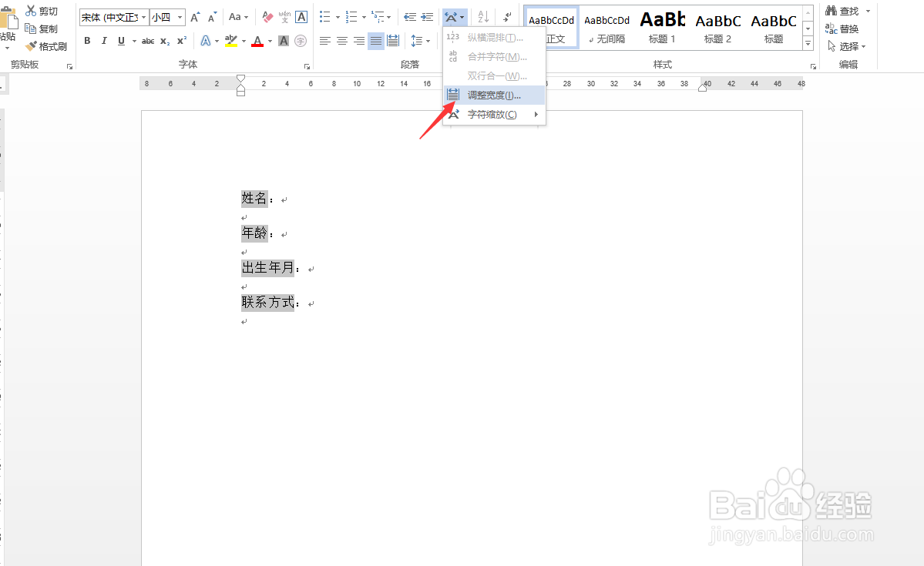Open the font size dropdown

(x=178, y=16)
